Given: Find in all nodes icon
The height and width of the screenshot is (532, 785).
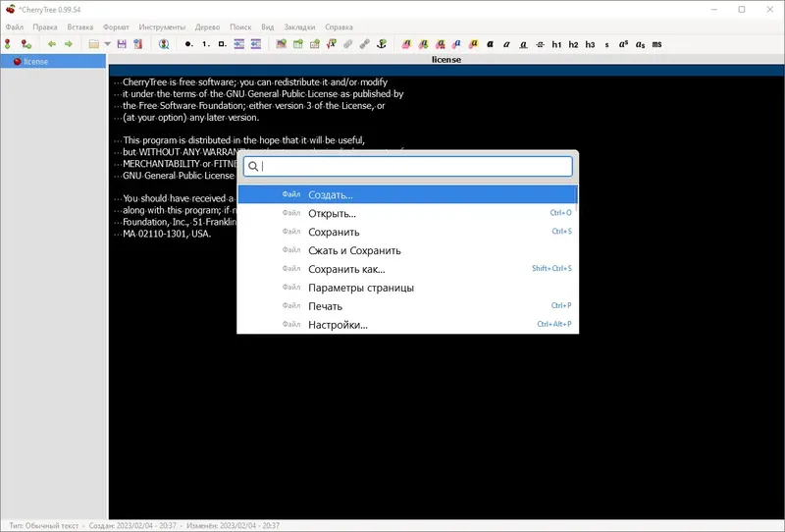Looking at the screenshot, I should [164, 44].
